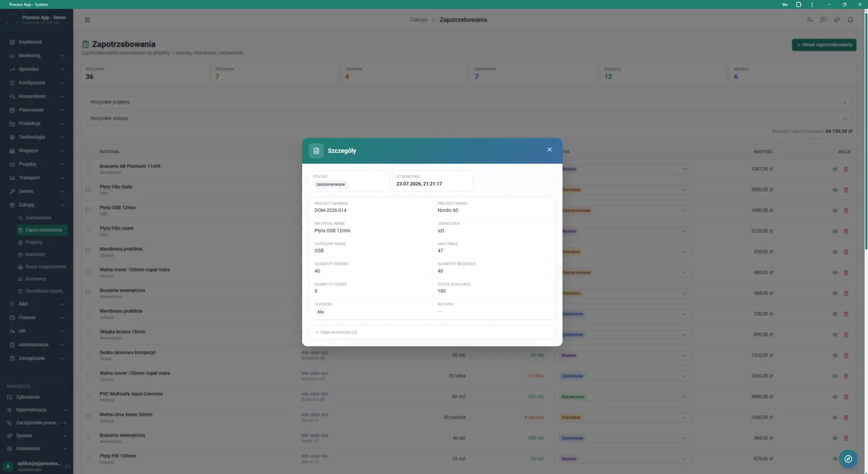Collapse the Zakupy sidebar section
Image resolution: width=868 pixels, height=474 pixels.
coord(36,205)
